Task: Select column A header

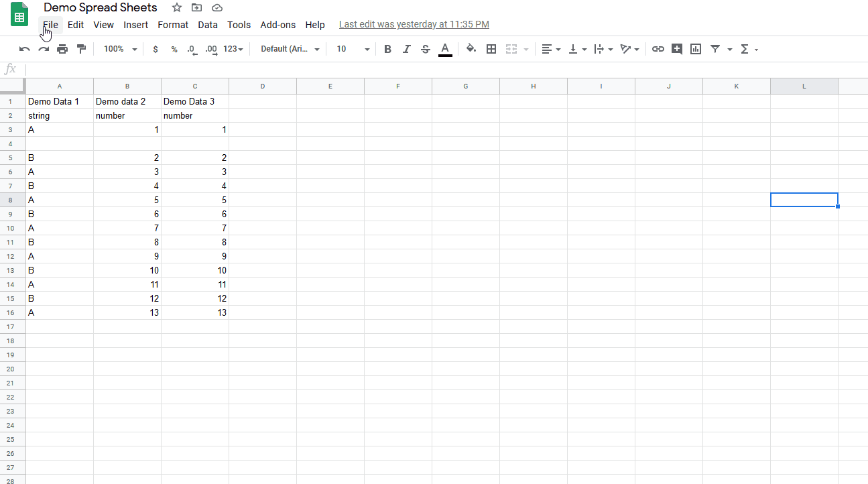Action: point(60,86)
